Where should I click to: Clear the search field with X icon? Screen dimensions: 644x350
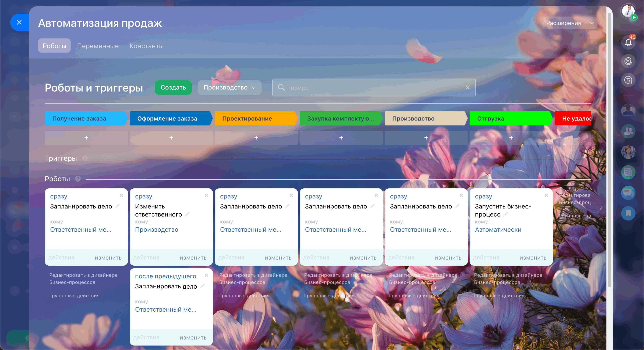click(467, 87)
